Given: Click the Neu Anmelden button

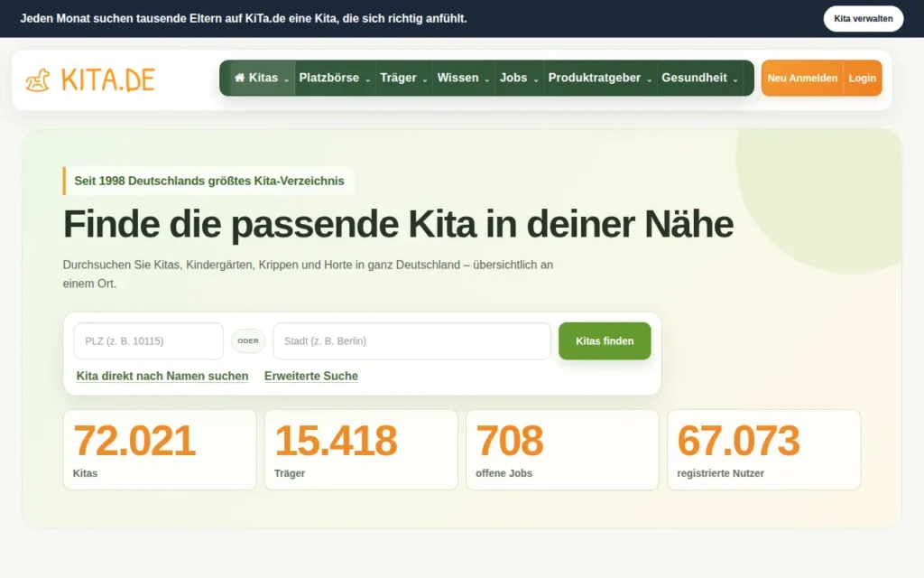Looking at the screenshot, I should click(x=802, y=78).
